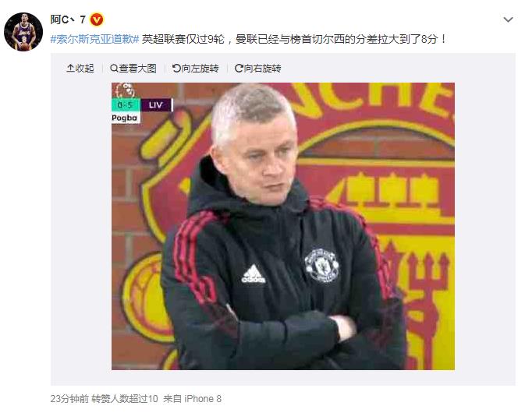Viewport: 525px width, 420px height.
Task: Click the expanded photo of the coach
Action: (x=283, y=226)
